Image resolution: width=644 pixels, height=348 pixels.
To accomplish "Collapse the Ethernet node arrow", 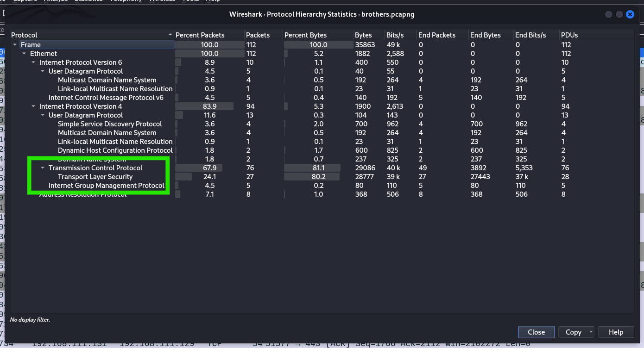I will point(24,54).
